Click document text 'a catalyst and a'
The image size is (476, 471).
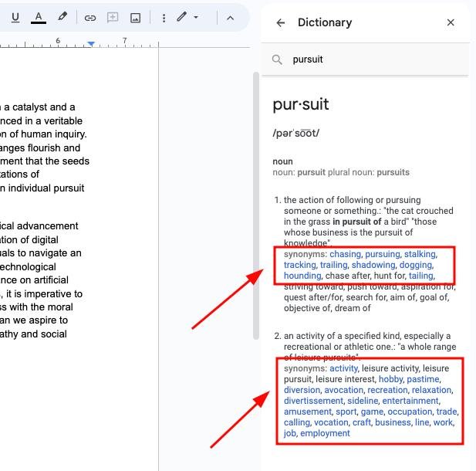[39, 107]
